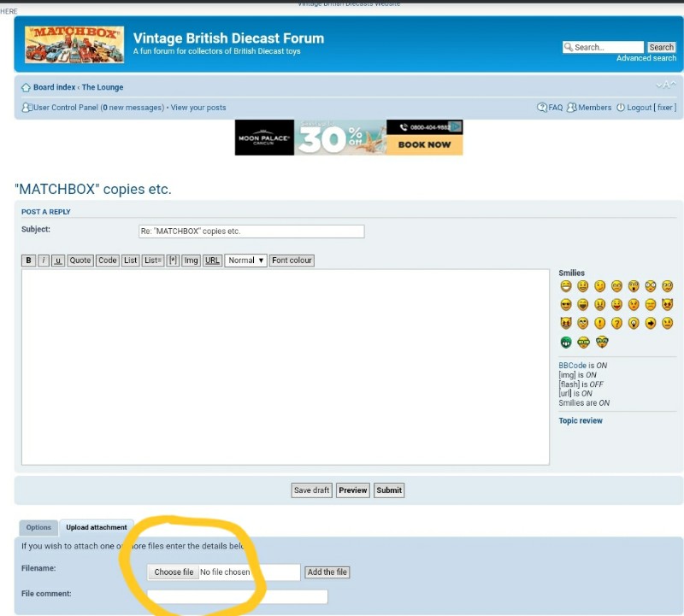The width and height of the screenshot is (684, 616).
Task: Insert the surprised open-mouth smiley
Action: [634, 286]
